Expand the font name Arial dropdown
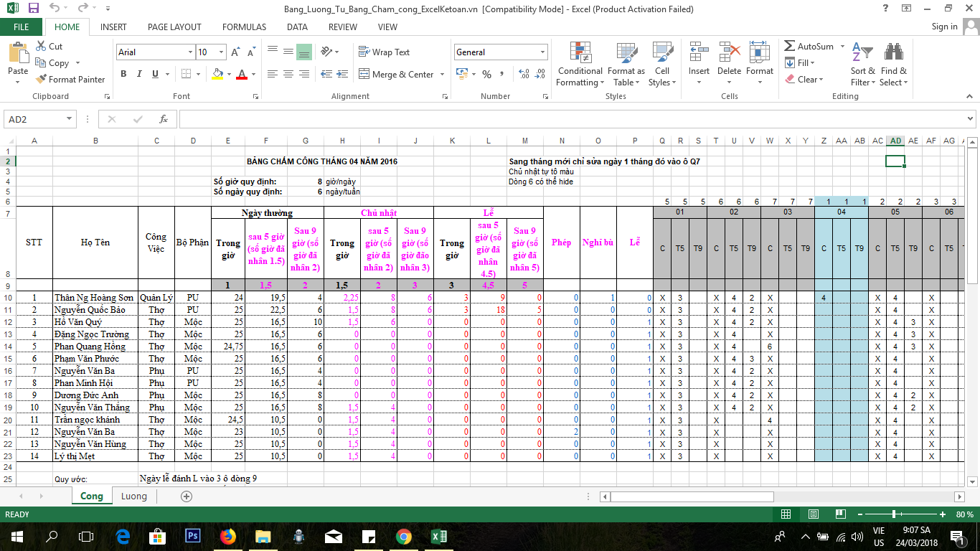The height and width of the screenshot is (551, 980). 190,52
